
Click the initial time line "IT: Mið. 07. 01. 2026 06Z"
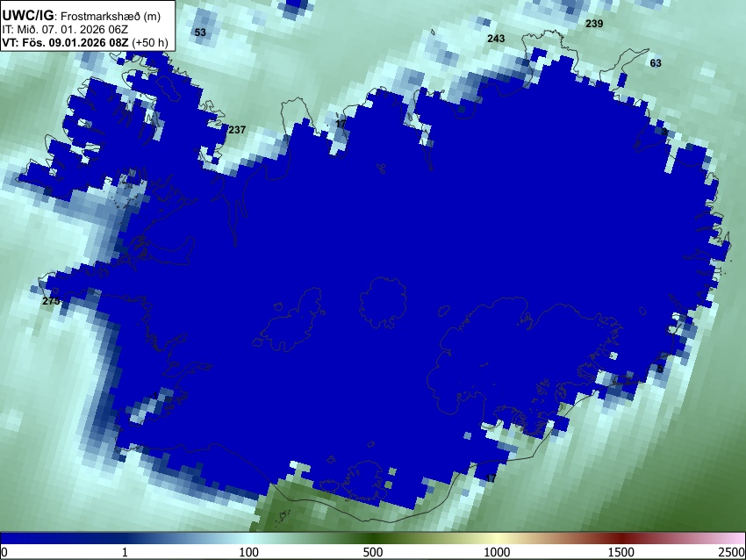(x=65, y=30)
